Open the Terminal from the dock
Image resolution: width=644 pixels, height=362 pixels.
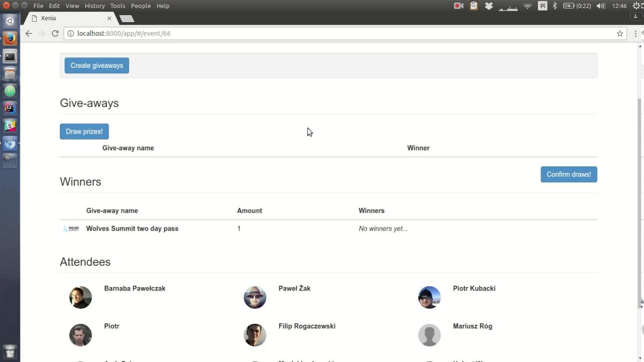[10, 56]
